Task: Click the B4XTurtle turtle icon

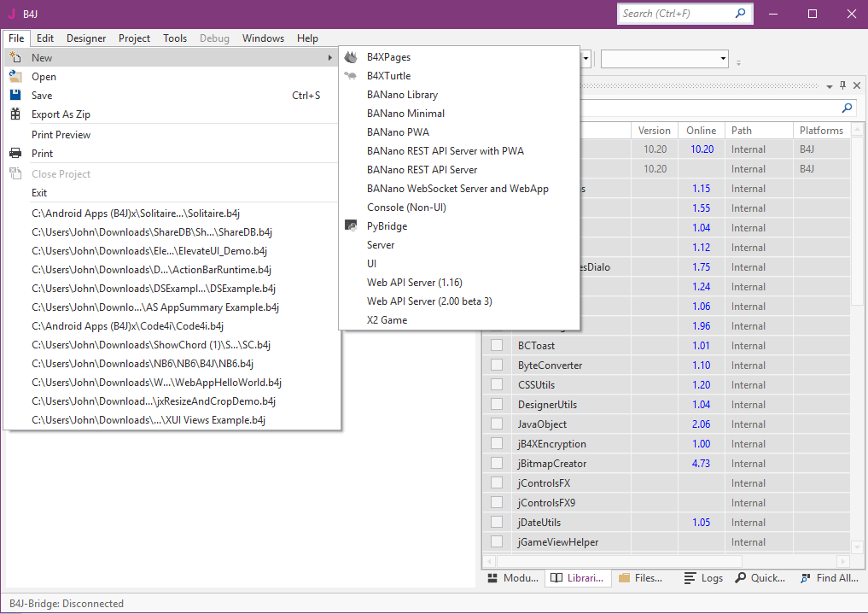Action: tap(351, 76)
